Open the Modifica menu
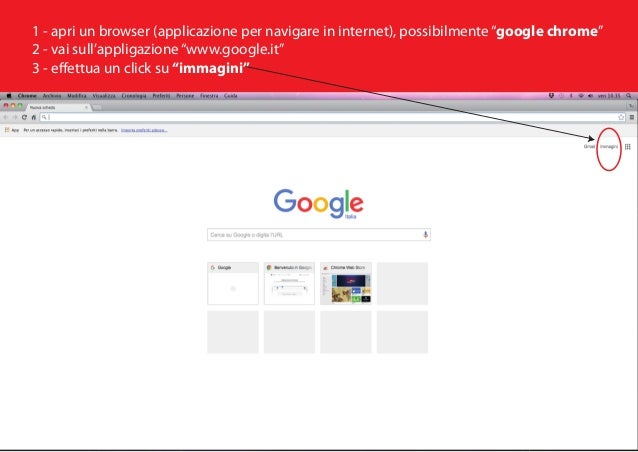Viewport: 638px width, 452px height. click(x=76, y=96)
